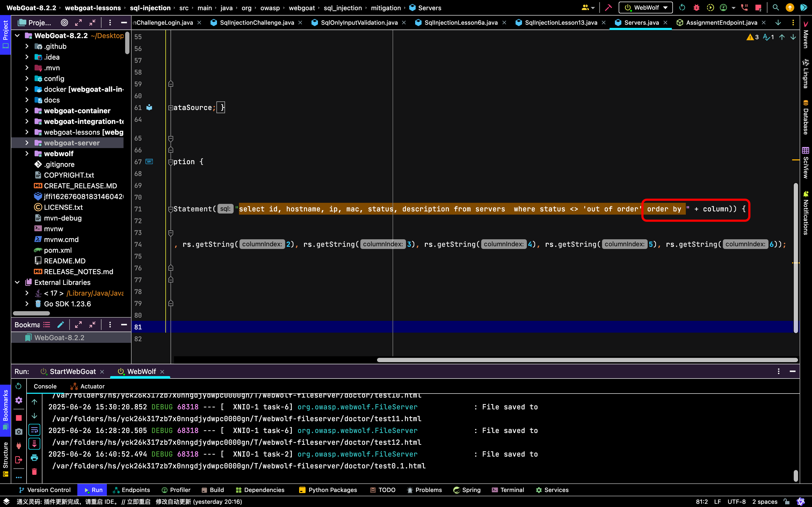Click the Print console output icon

pyautogui.click(x=34, y=457)
